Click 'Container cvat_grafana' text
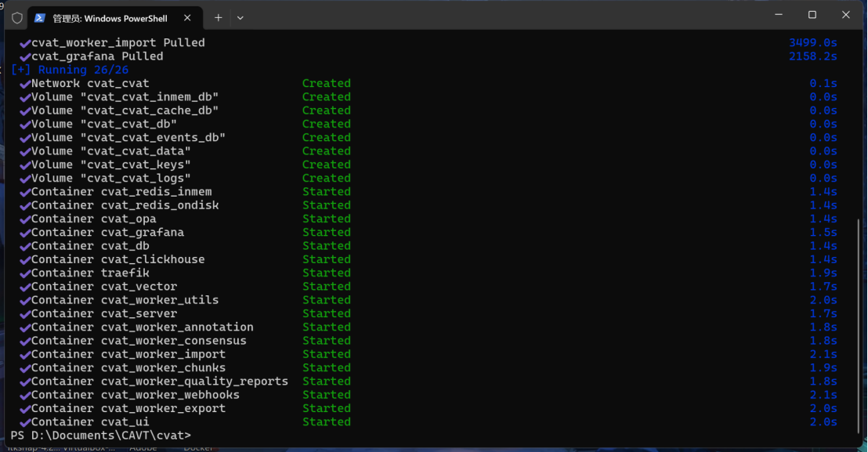Screen dimensions: 868x452 (x=107, y=233)
